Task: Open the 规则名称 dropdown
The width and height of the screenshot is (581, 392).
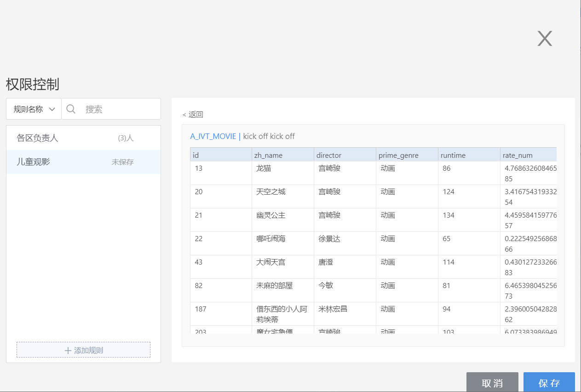Action: pos(34,109)
